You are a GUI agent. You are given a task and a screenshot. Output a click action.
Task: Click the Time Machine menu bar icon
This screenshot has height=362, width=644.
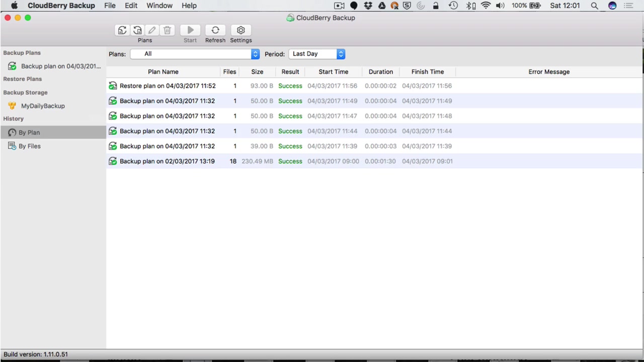(x=453, y=6)
